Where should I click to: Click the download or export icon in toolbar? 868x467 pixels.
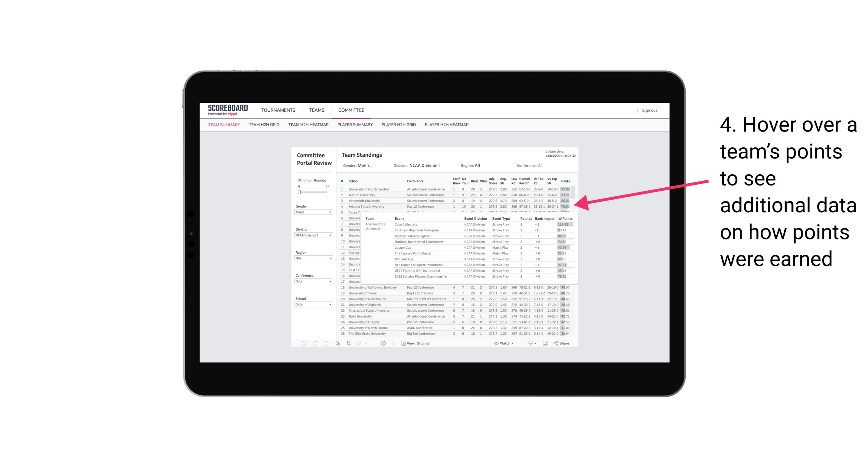point(530,343)
